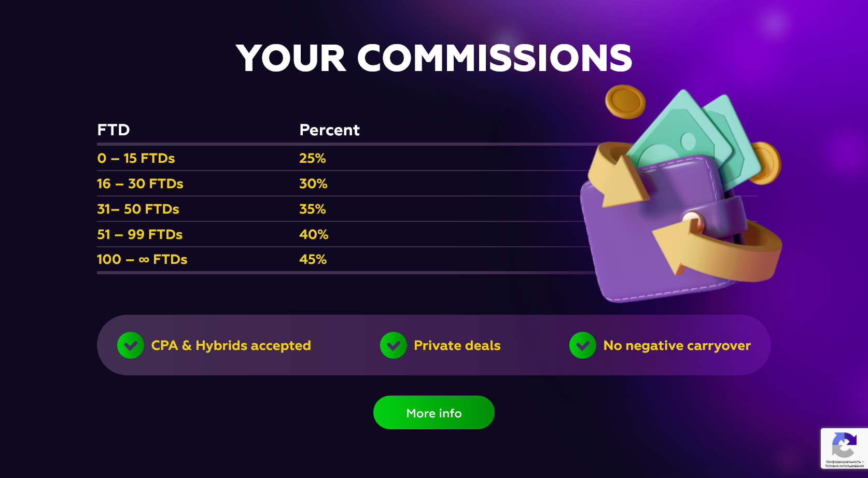
Task: Select the 0 – 15 FTDs row
Action: point(136,158)
